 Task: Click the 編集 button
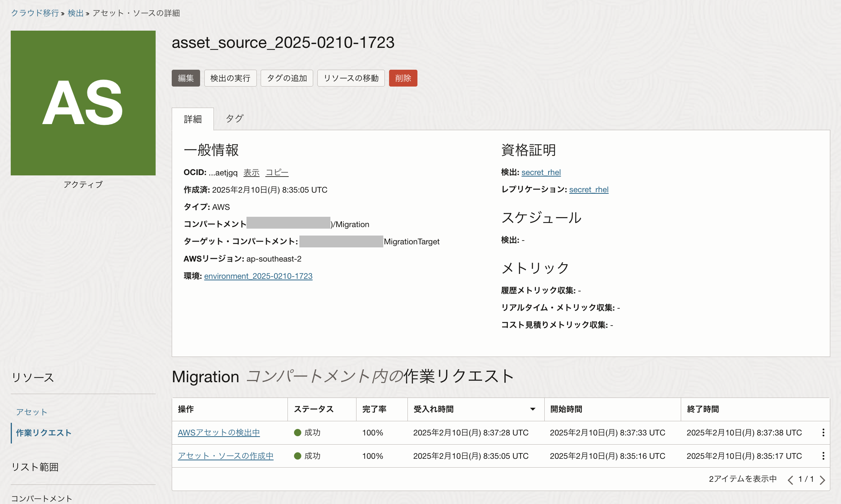(x=186, y=78)
